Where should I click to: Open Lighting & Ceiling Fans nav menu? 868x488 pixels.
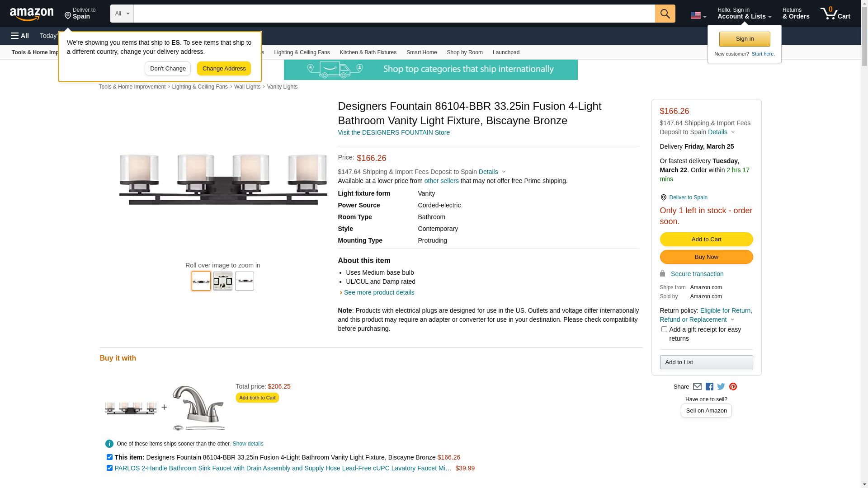coord(302,52)
